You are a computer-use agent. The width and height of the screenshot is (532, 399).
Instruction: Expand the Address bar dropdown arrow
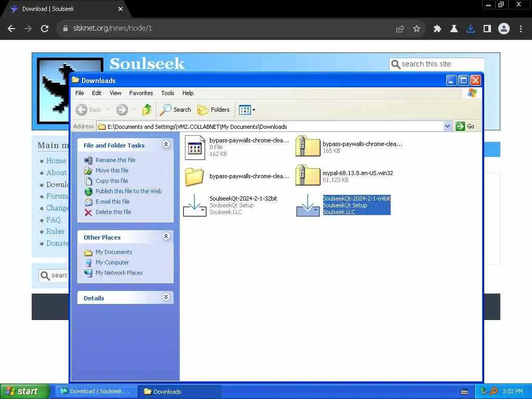pyautogui.click(x=447, y=126)
